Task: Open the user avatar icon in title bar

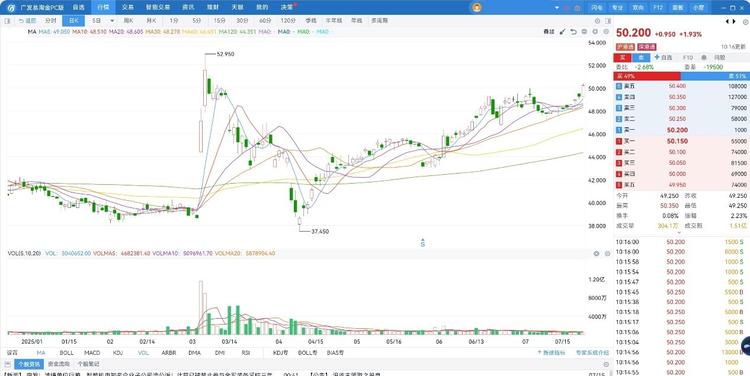Action: tap(476, 7)
